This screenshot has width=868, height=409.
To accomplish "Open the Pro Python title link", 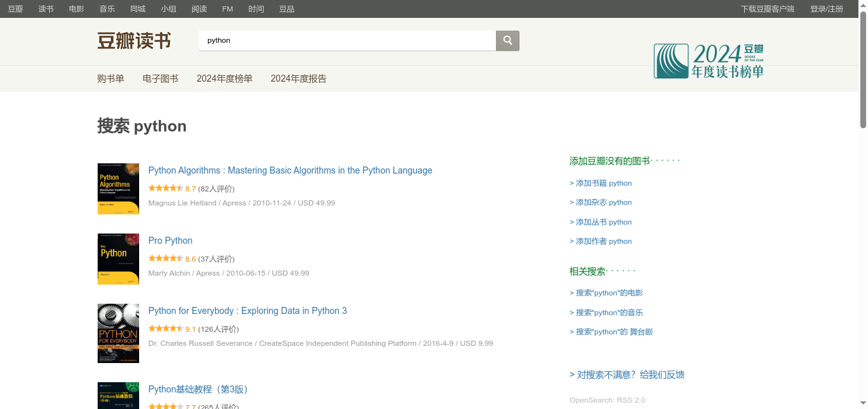I will 170,241.
